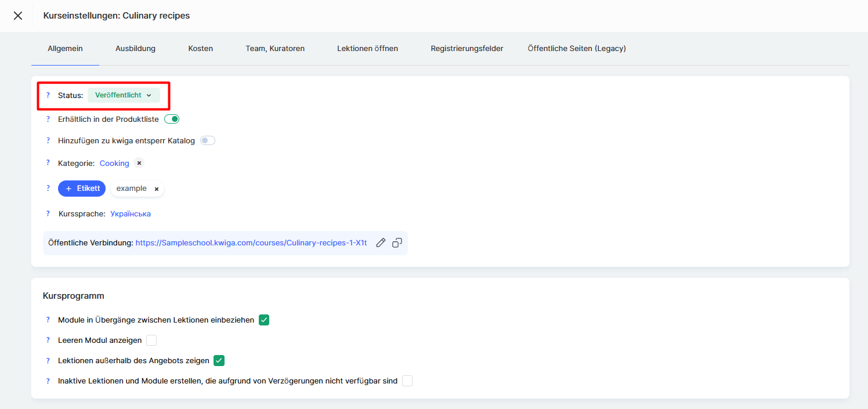Open the Veröffentlicht status dropdown
Image resolution: width=868 pixels, height=409 pixels.
tap(124, 95)
